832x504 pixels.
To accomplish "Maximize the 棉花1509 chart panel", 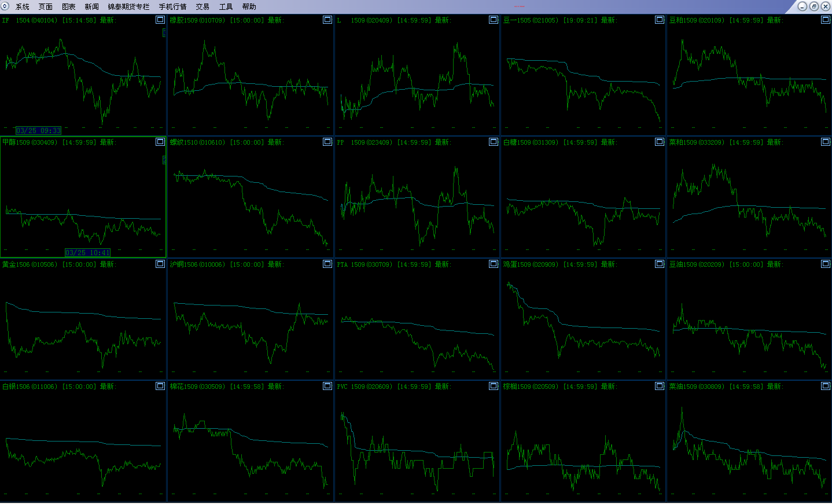I will (x=327, y=386).
